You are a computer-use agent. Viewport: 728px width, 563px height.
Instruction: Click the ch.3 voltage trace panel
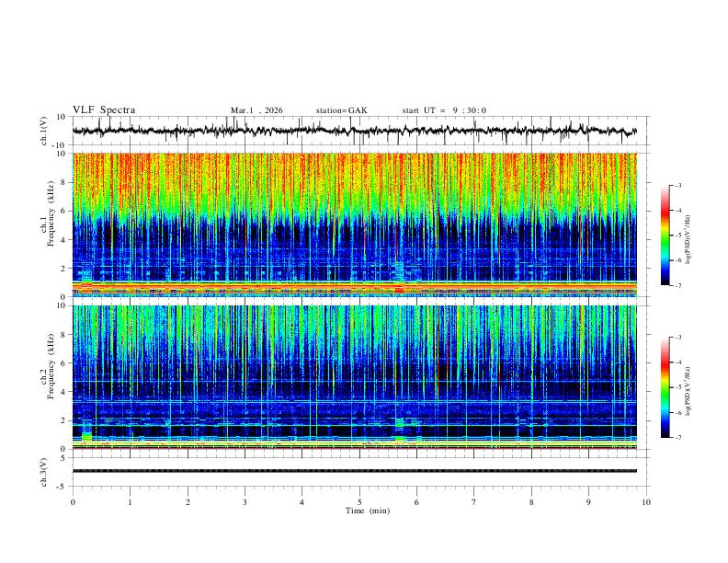(x=360, y=472)
